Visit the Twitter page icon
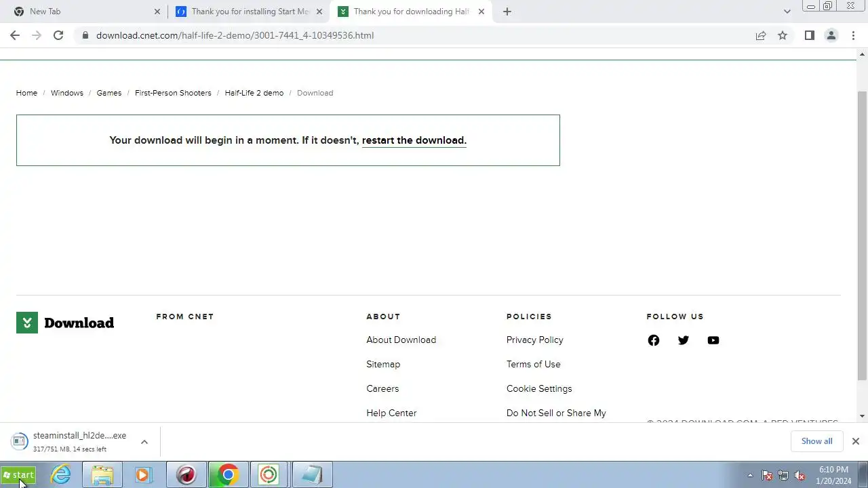The width and height of the screenshot is (868, 488). point(684,340)
